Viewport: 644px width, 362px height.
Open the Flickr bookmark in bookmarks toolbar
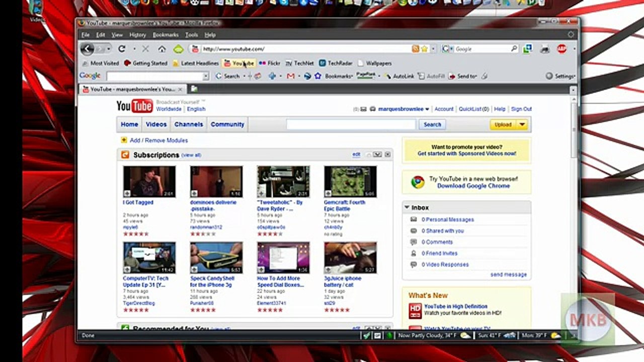(269, 63)
